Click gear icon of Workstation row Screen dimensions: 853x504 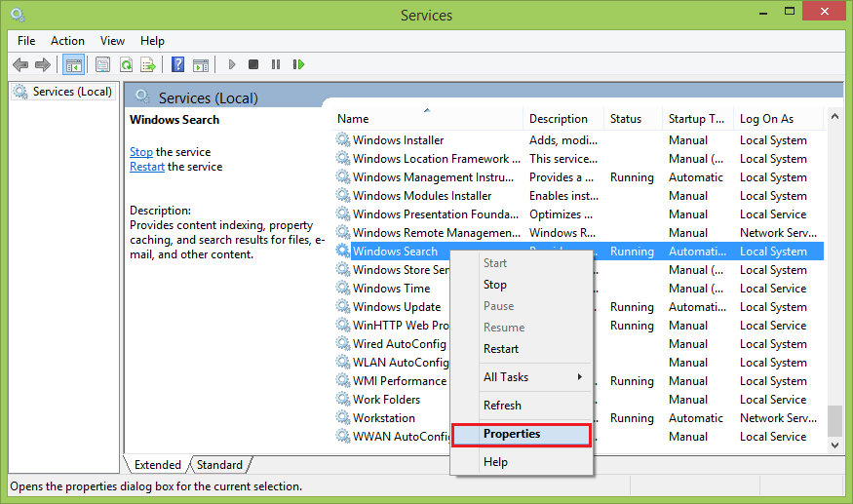point(343,417)
